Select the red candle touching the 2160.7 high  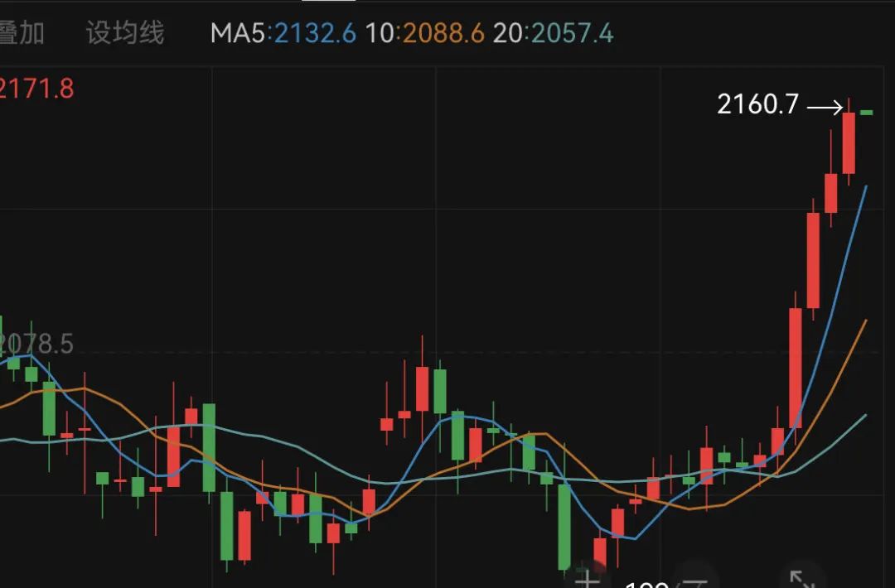click(x=849, y=142)
